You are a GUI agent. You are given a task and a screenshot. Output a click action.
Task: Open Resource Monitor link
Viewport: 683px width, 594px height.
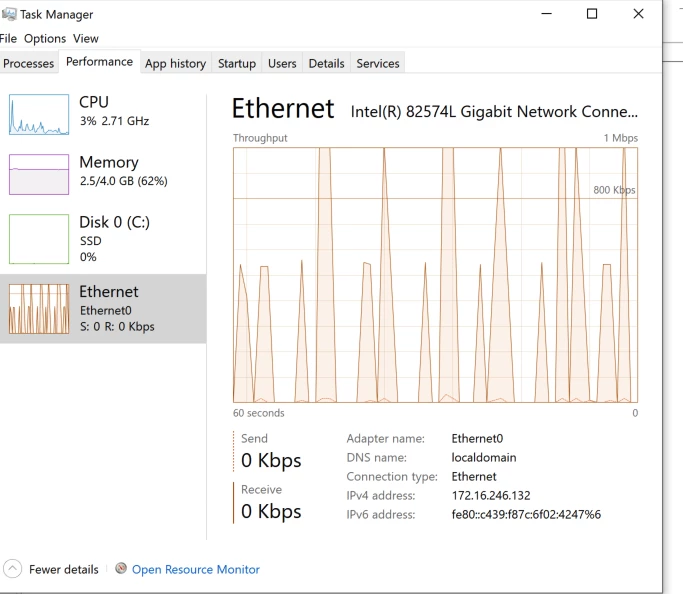click(x=196, y=569)
